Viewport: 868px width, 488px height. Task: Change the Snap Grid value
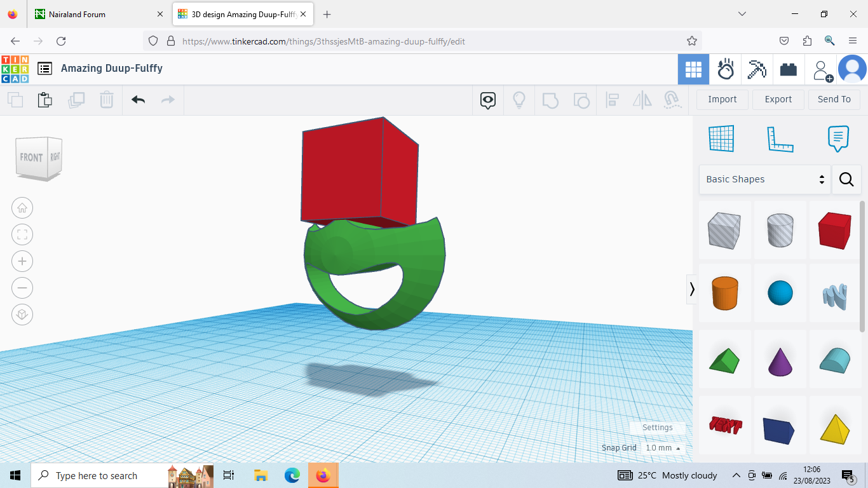[661, 447]
